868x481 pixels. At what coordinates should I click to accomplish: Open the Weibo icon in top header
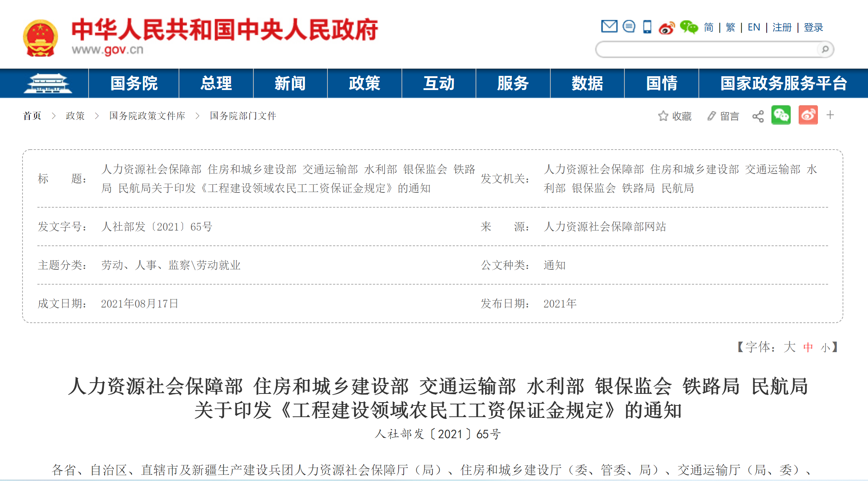point(667,27)
